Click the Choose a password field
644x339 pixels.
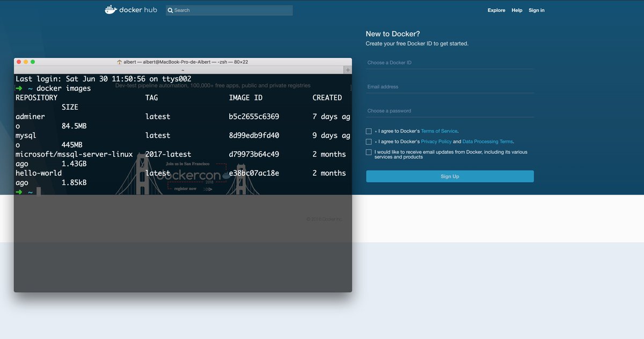(x=450, y=111)
